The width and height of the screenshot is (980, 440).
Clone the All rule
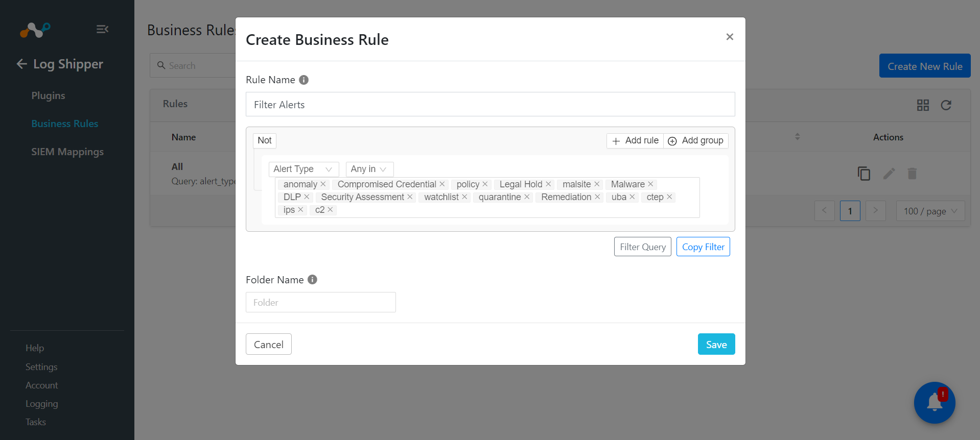864,174
